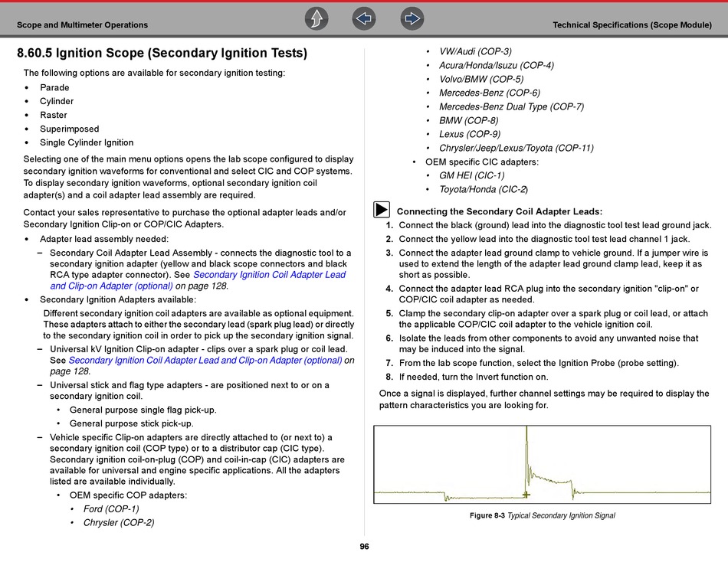Click 'General purpose single flag pick-up.' item

click(x=143, y=410)
